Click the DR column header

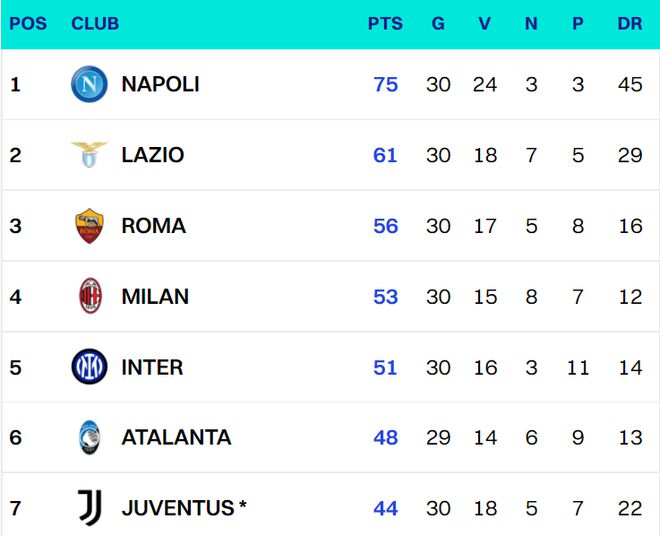coord(629,23)
